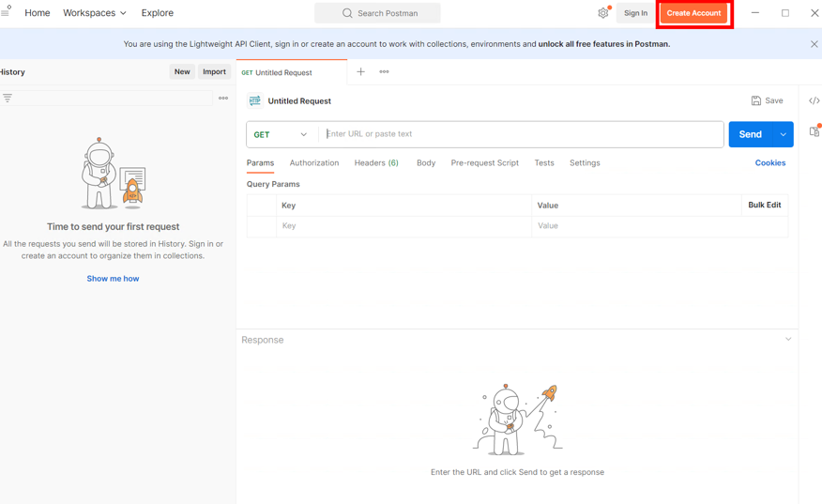
Task: Click the Enter URL input field
Action: tap(521, 134)
